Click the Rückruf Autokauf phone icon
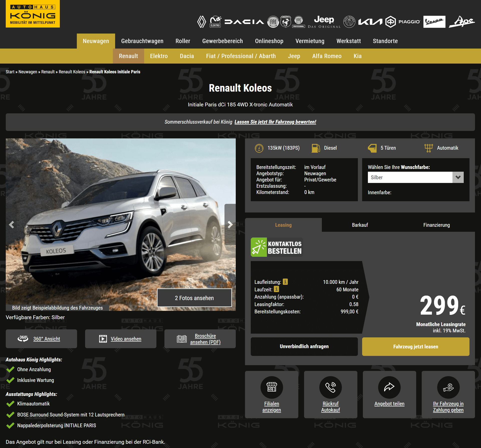This screenshot has height=448, width=481. click(331, 387)
